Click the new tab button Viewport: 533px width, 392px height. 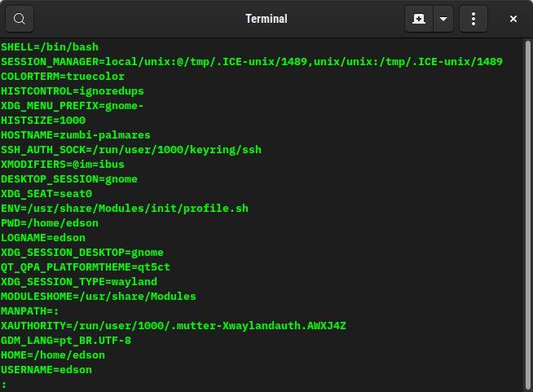coord(419,18)
